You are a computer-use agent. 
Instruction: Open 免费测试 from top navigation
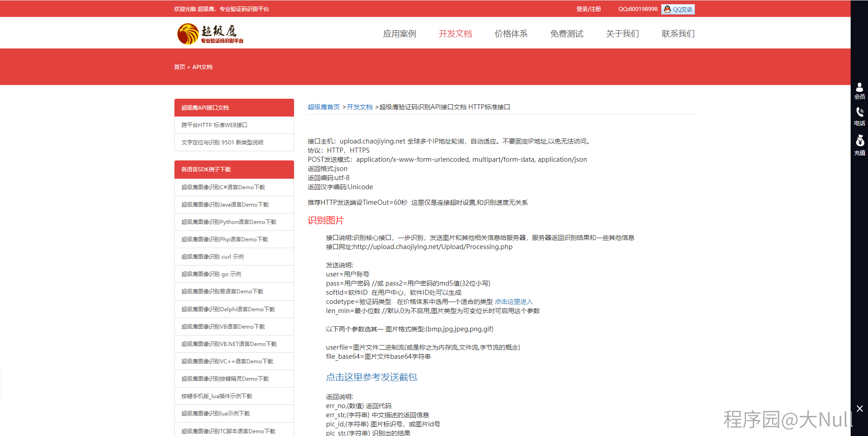(567, 34)
